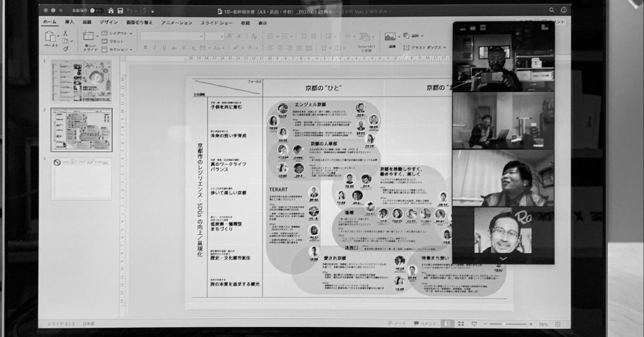Switch to the Insert (挿入) tab

click(x=69, y=22)
